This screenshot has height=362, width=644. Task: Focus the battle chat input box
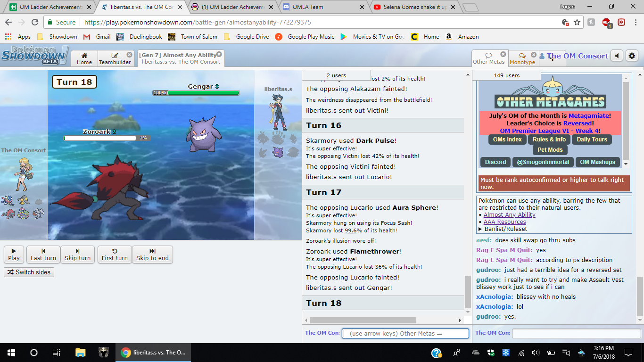coord(405,333)
